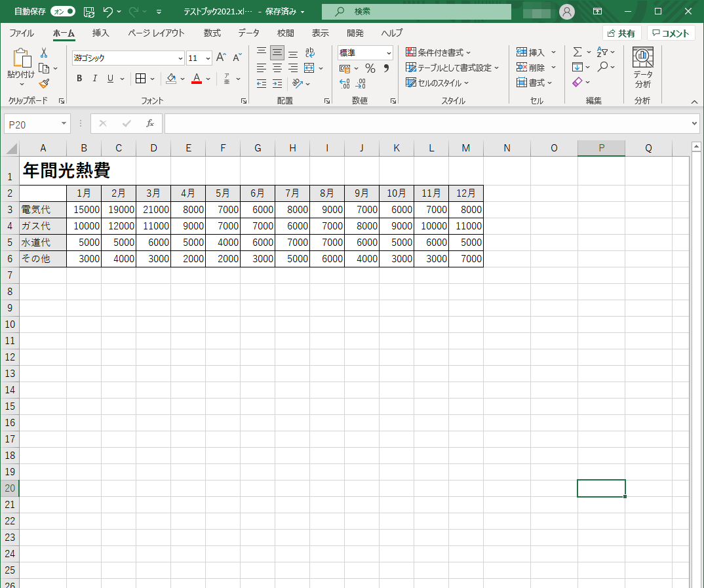Open 条件付き書式 menu
Viewport: 704px width, 588px height.
[439, 52]
